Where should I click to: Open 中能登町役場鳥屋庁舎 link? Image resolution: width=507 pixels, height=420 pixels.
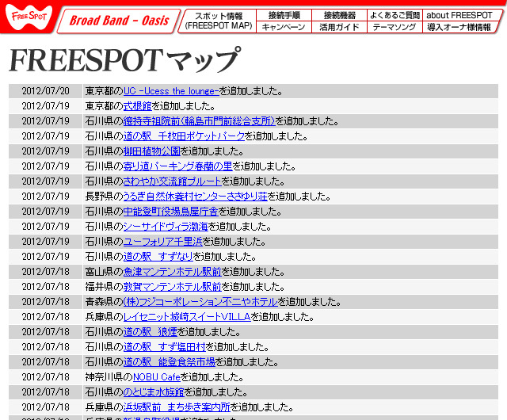pyautogui.click(x=171, y=212)
